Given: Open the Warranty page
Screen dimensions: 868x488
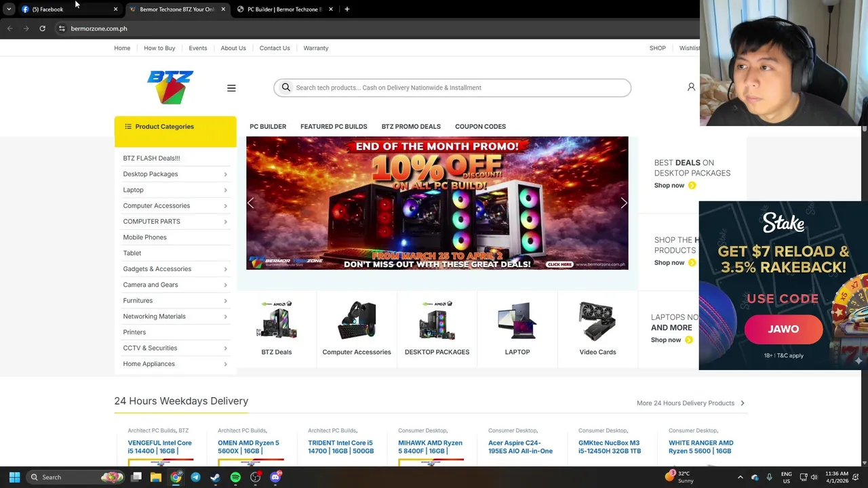Looking at the screenshot, I should pyautogui.click(x=316, y=48).
